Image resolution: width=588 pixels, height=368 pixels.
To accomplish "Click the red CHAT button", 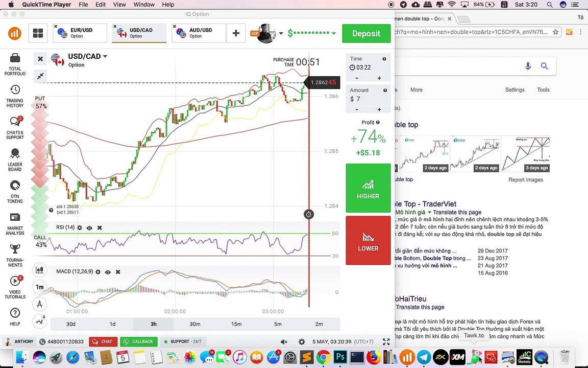I will (x=103, y=342).
